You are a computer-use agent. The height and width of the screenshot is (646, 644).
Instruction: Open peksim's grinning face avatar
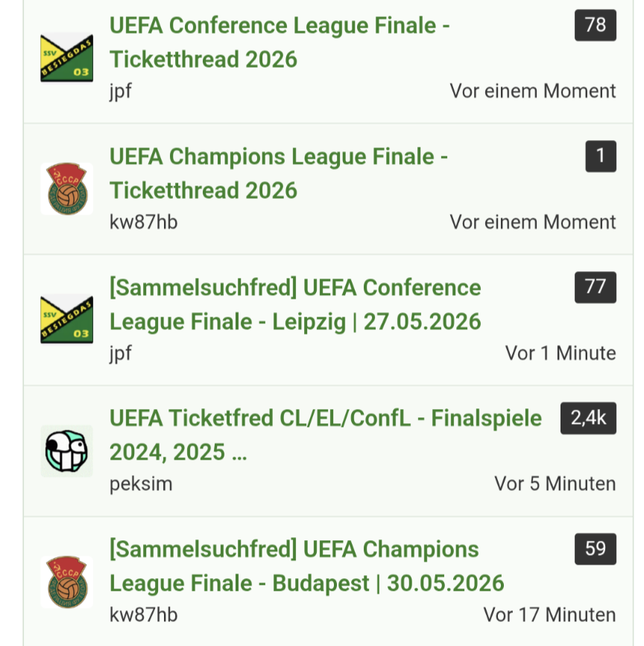tap(66, 451)
